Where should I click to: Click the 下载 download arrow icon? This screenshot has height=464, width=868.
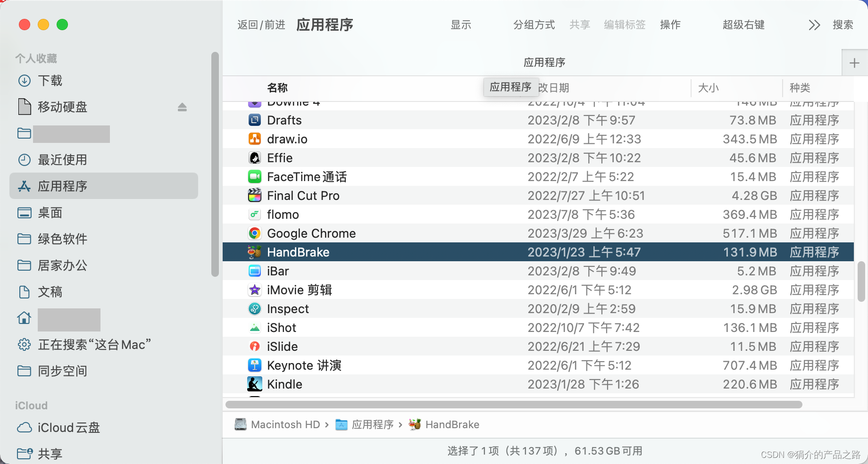click(25, 81)
